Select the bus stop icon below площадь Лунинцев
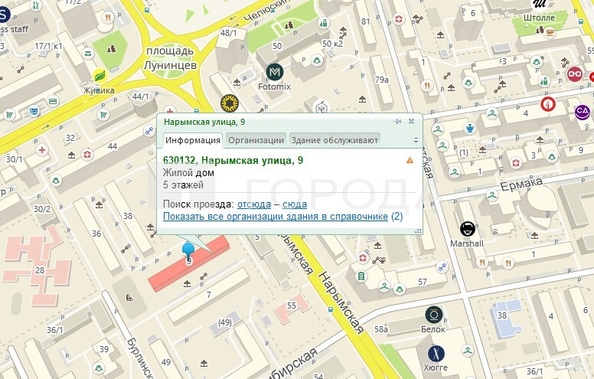This screenshot has width=594, height=379. tap(197, 111)
